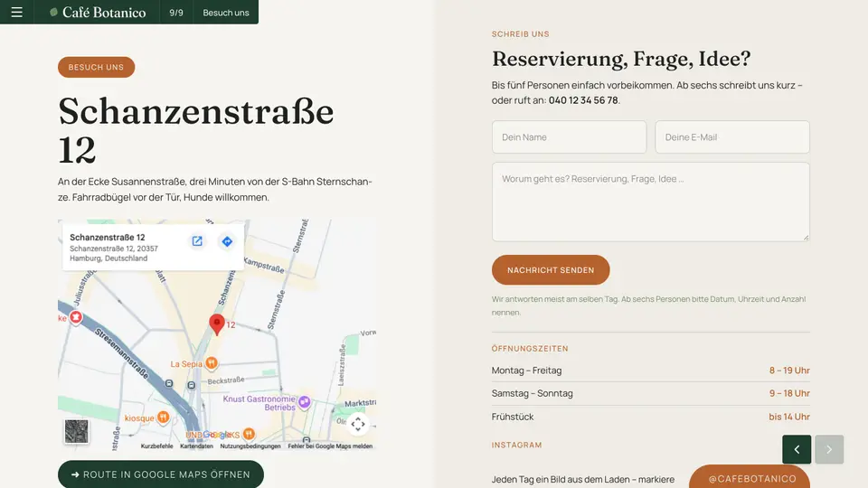This screenshot has width=868, height=488.
Task: Open Kurzbefehle link in map footer
Action: click(x=156, y=446)
